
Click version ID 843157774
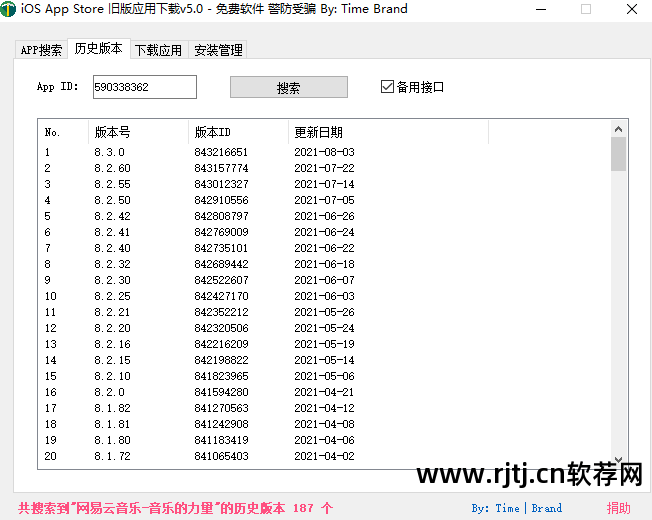221,168
